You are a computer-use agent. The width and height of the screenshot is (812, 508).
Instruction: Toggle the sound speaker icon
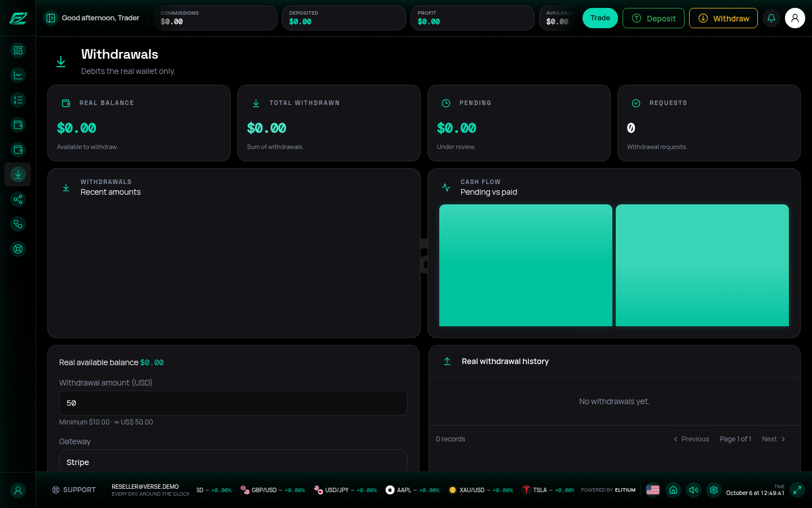(694, 490)
